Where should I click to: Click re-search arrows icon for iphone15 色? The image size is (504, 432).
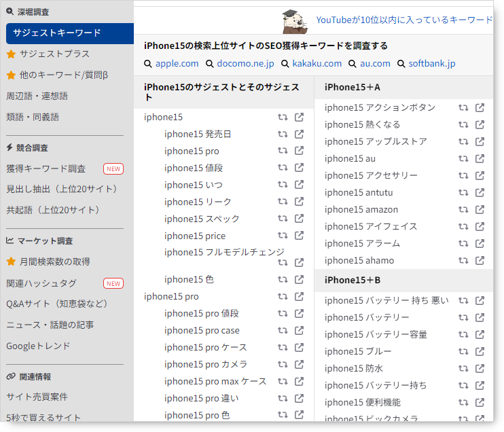coord(283,280)
